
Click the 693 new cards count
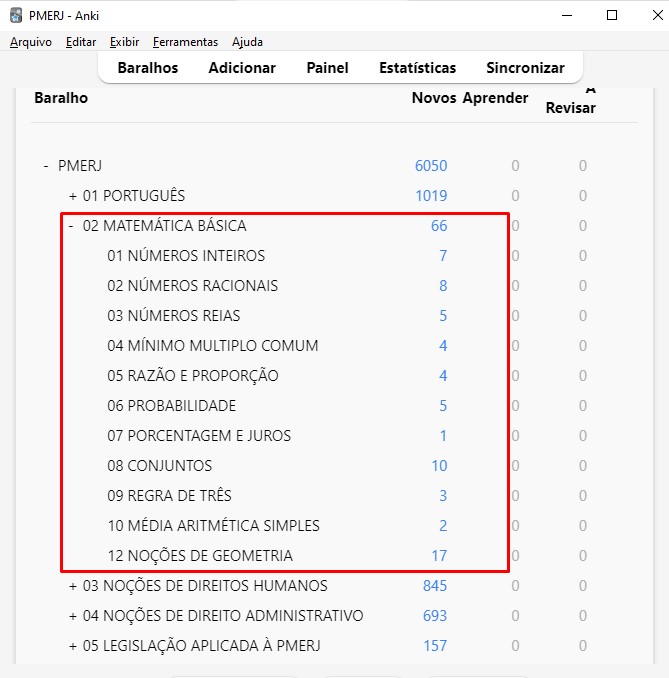435,616
